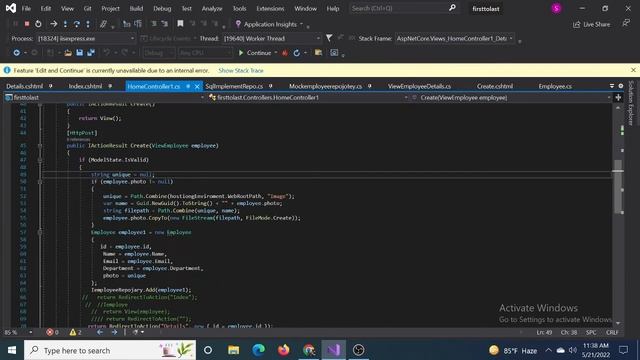Switch to the SqlImplementRepo.cs tab

point(234,86)
